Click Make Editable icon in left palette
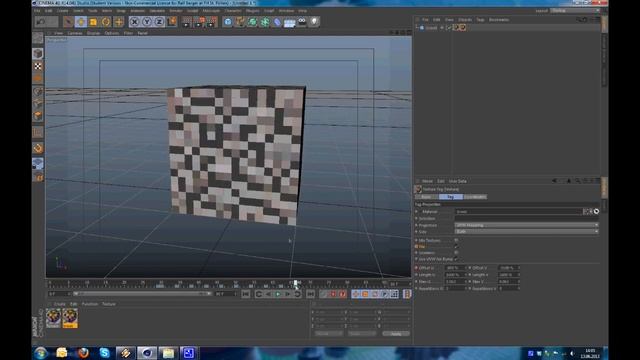Image resolution: width=640 pixels, height=360 pixels. point(38,38)
